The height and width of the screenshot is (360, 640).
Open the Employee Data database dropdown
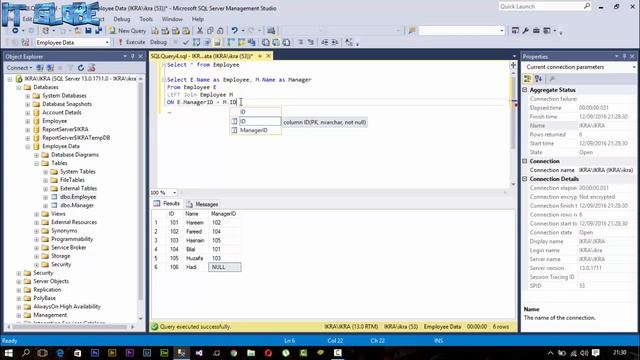[107, 42]
